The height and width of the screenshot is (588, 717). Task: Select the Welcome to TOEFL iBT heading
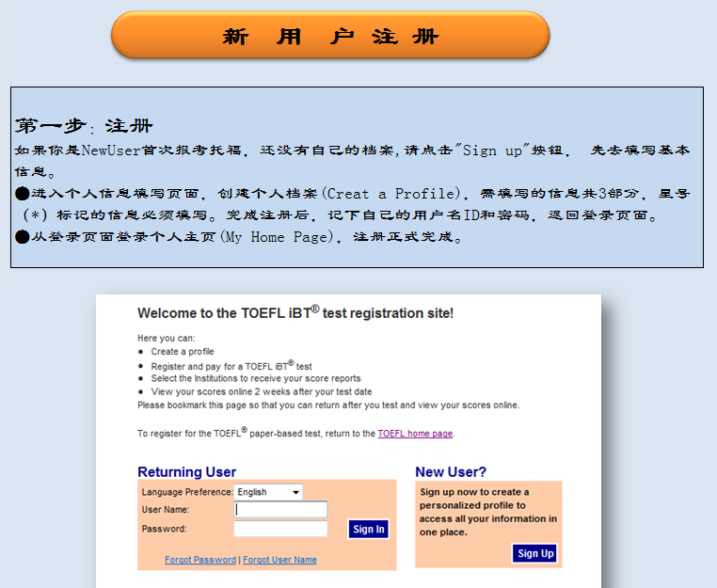click(x=295, y=313)
